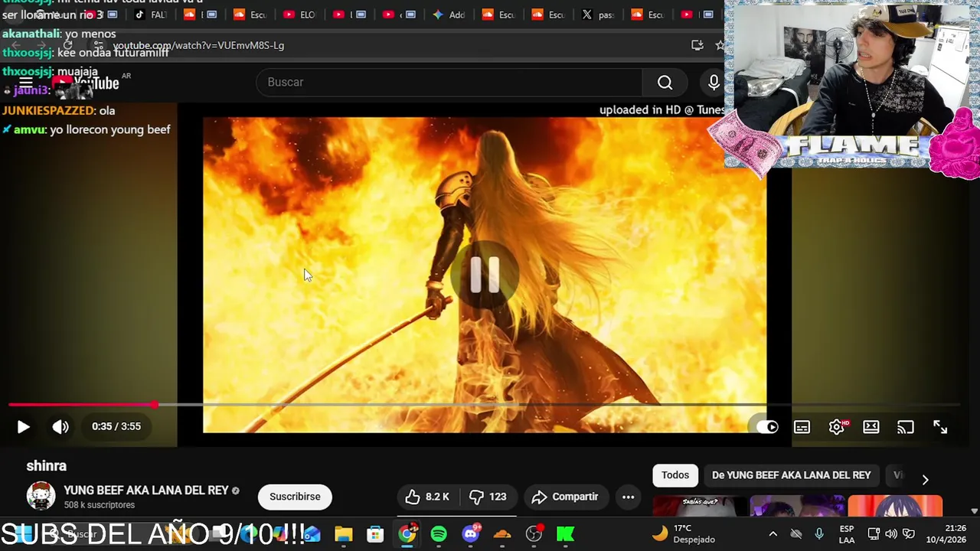Open the Compartir share dialog
This screenshot has width=980, height=551.
[565, 497]
